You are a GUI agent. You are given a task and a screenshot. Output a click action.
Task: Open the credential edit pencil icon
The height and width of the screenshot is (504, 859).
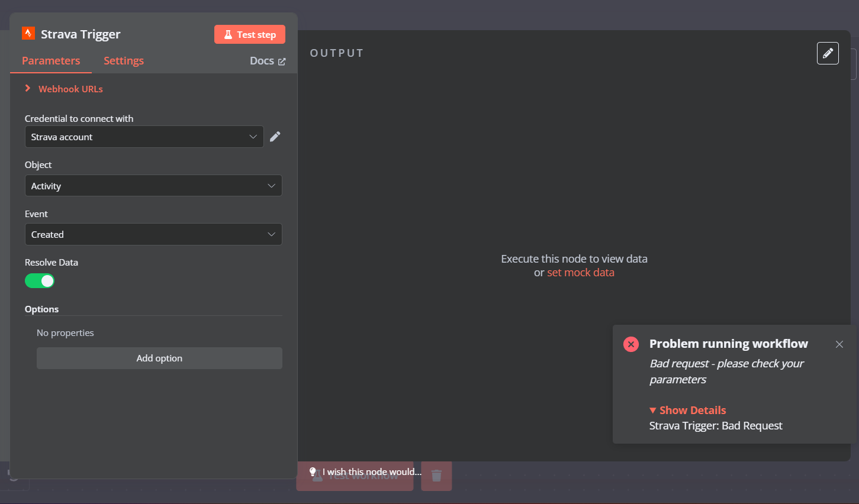point(275,137)
